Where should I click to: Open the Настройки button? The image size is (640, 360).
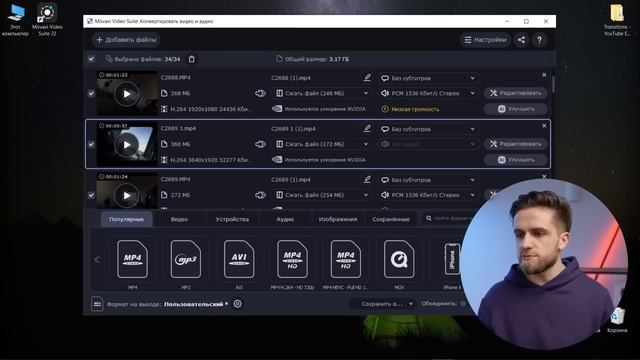pos(485,40)
